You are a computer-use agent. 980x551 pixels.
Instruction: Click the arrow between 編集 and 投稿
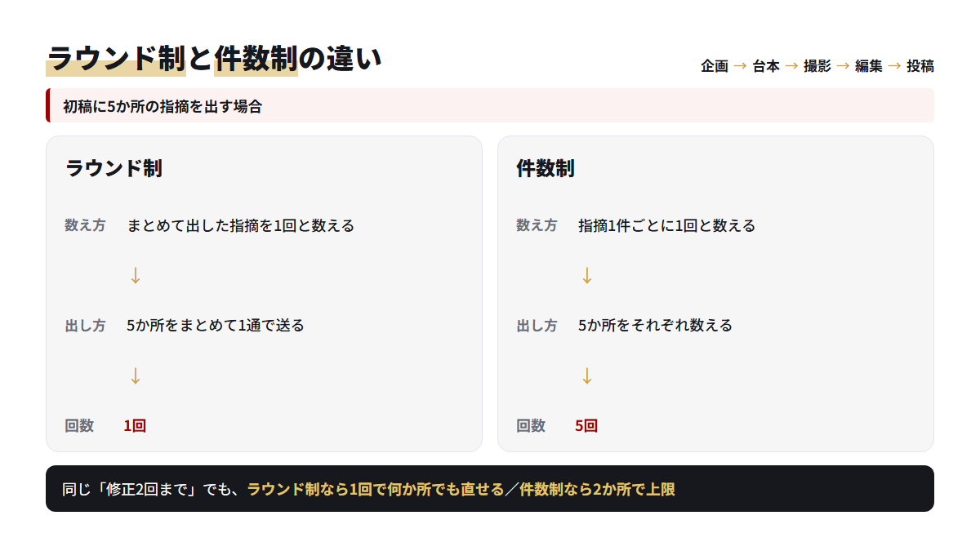[x=894, y=66]
